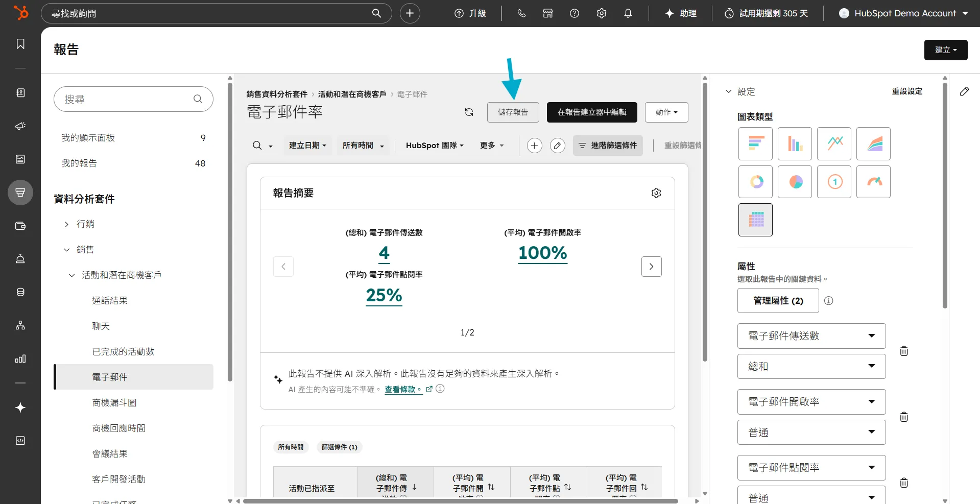Image resolution: width=980 pixels, height=504 pixels.
Task: Delete the 電子郵件傳送數 property
Action: (904, 351)
